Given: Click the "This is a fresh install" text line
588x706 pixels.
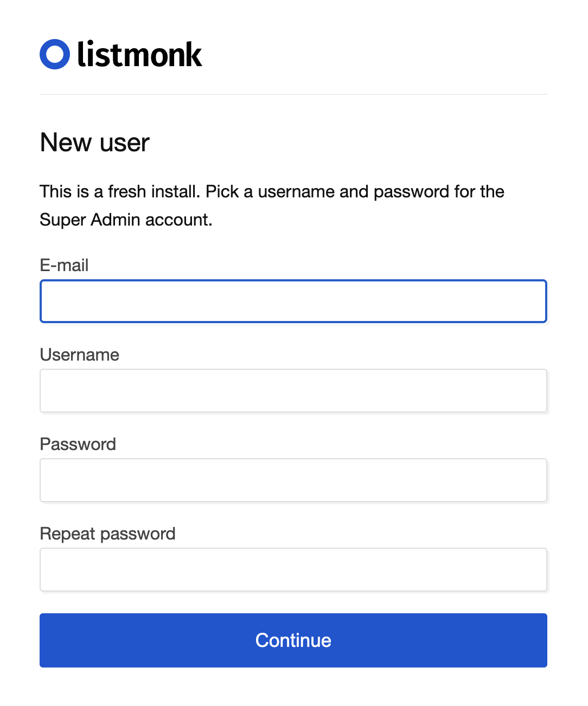Looking at the screenshot, I should [x=272, y=191].
